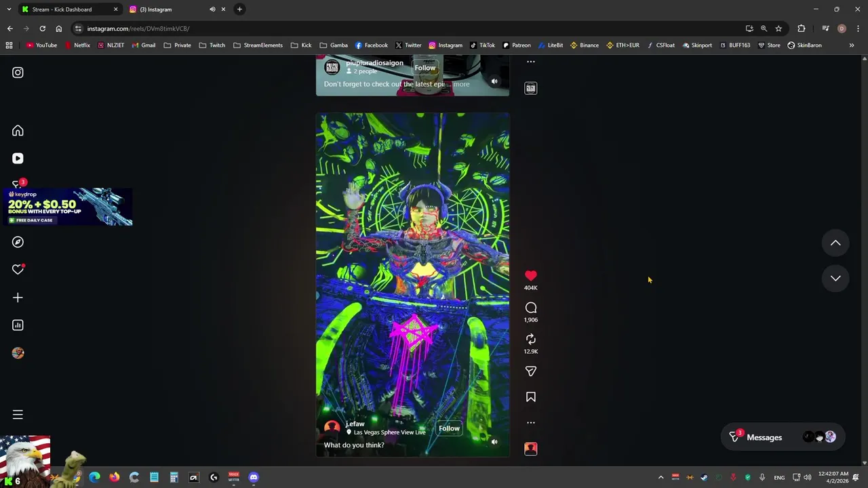Open the browser home page button
The width and height of the screenshot is (868, 488).
[x=59, y=28]
